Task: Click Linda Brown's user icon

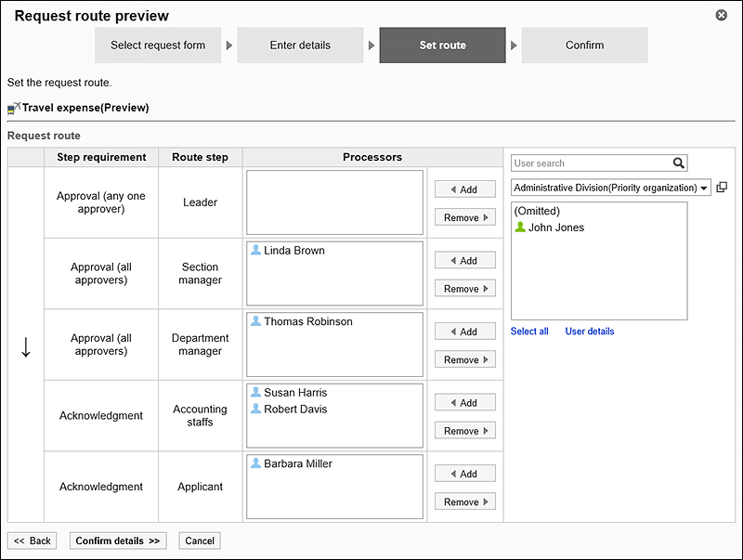Action: [255, 250]
